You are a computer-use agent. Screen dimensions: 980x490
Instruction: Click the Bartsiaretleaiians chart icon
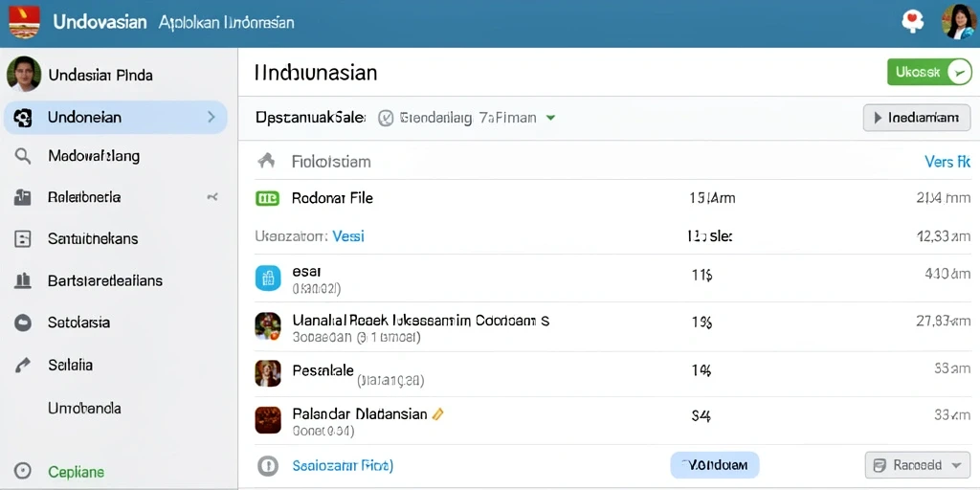pyautogui.click(x=23, y=280)
